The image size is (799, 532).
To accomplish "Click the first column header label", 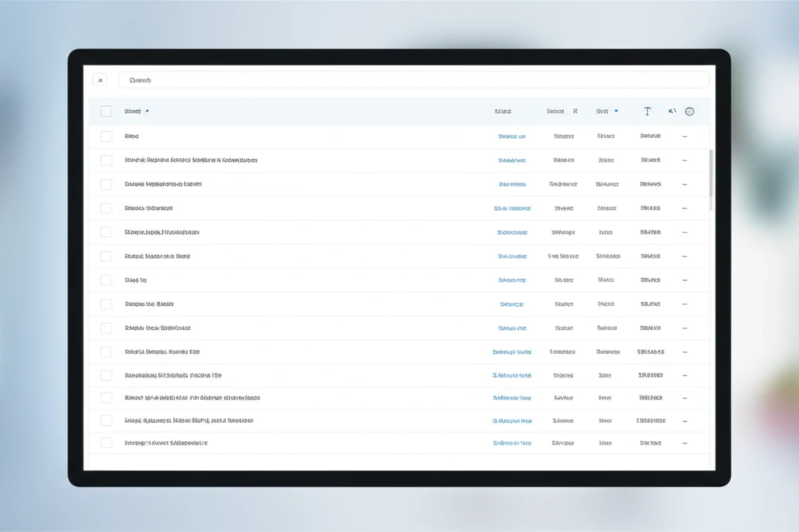I will tap(133, 112).
